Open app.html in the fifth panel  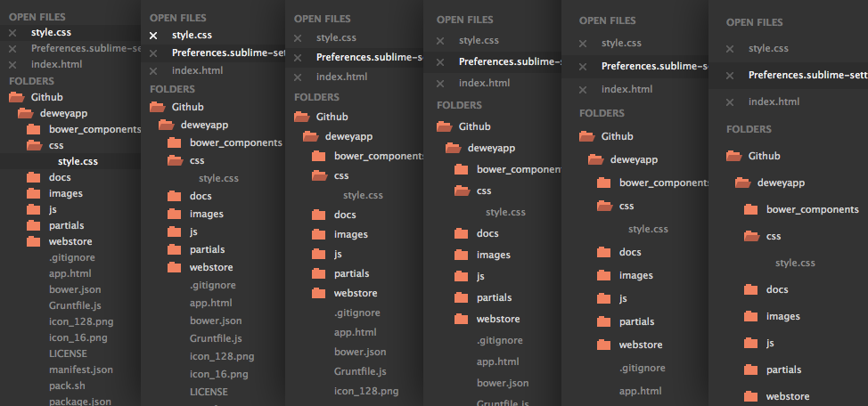(641, 392)
